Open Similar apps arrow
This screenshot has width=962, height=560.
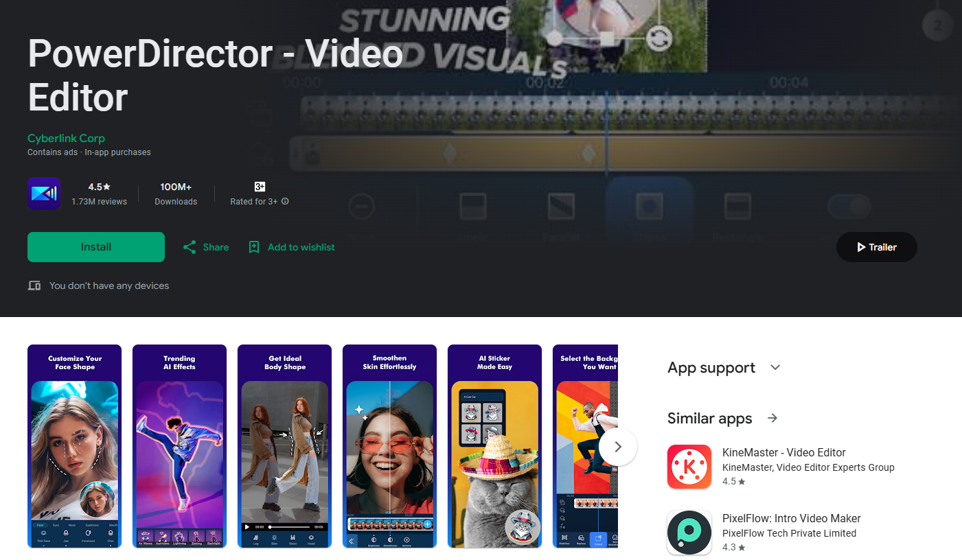coord(772,418)
